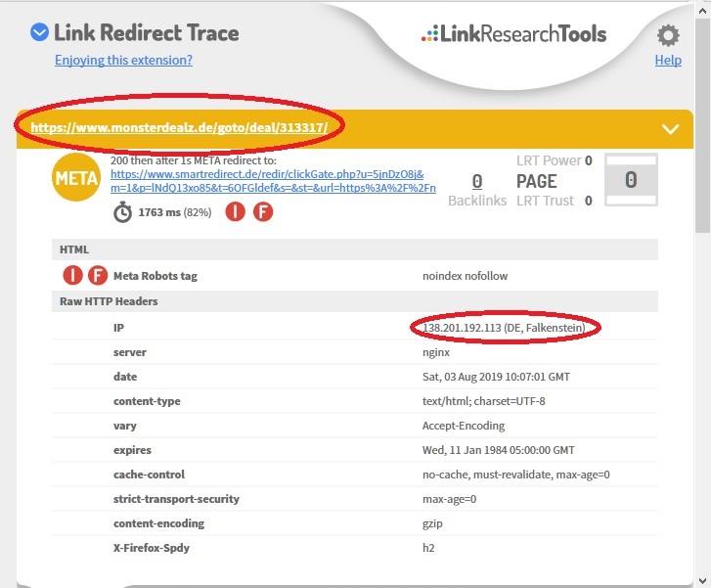This screenshot has width=711, height=588.
Task: Click the red I icon in Meta Robots row
Action: pos(72,276)
